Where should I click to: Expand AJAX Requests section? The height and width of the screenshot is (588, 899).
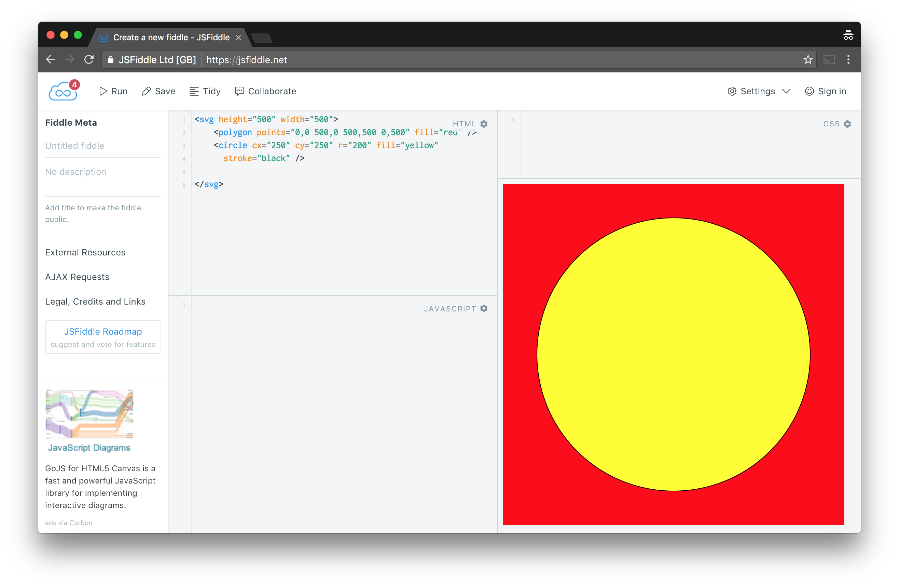coord(77,277)
